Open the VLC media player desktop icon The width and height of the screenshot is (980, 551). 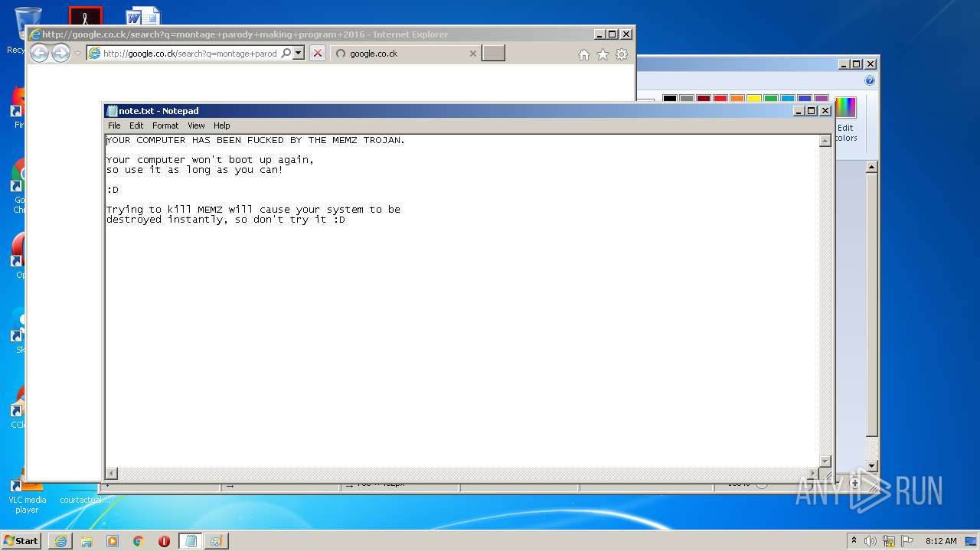[28, 494]
